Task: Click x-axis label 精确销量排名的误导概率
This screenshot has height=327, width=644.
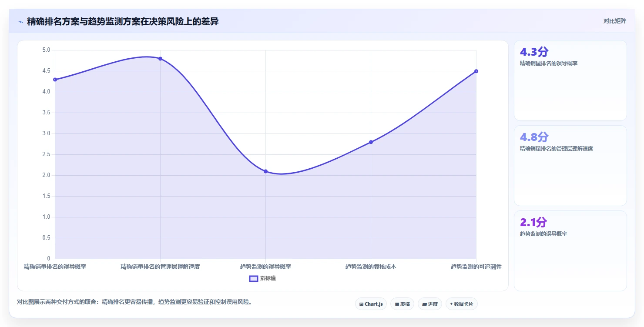Action: point(55,267)
